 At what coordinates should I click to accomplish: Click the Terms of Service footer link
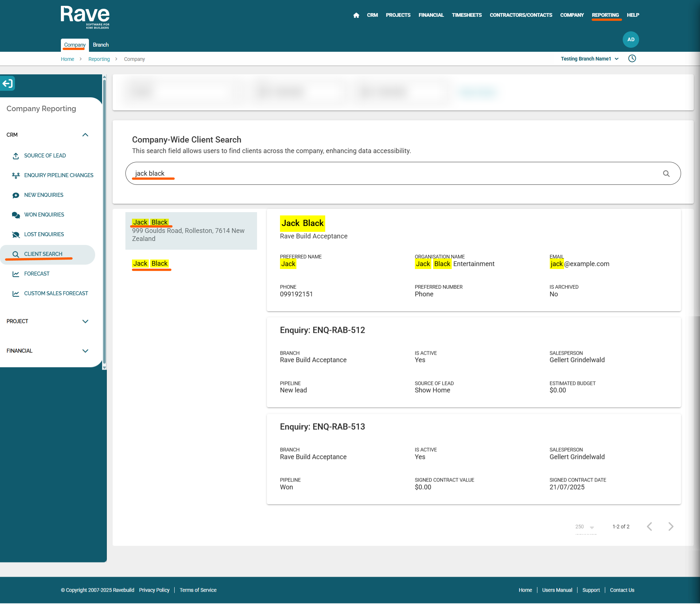pyautogui.click(x=198, y=590)
